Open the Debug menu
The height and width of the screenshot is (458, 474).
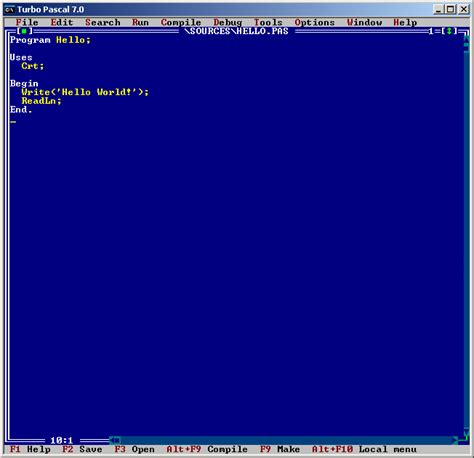coord(228,22)
